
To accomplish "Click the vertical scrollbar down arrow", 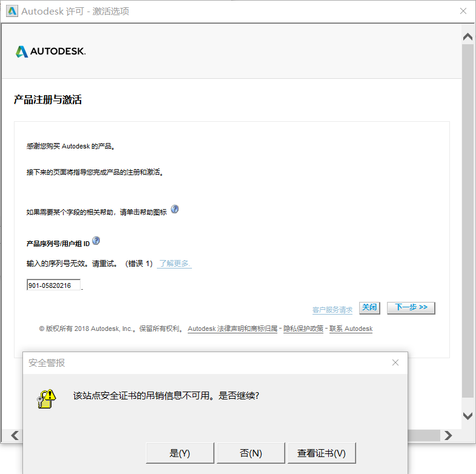I will pyautogui.click(x=468, y=416).
